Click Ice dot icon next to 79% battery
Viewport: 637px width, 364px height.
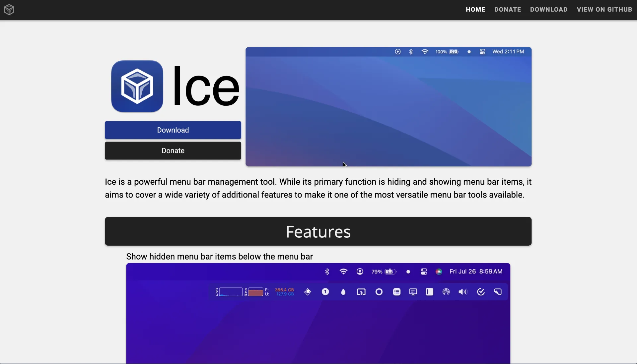[408, 272]
